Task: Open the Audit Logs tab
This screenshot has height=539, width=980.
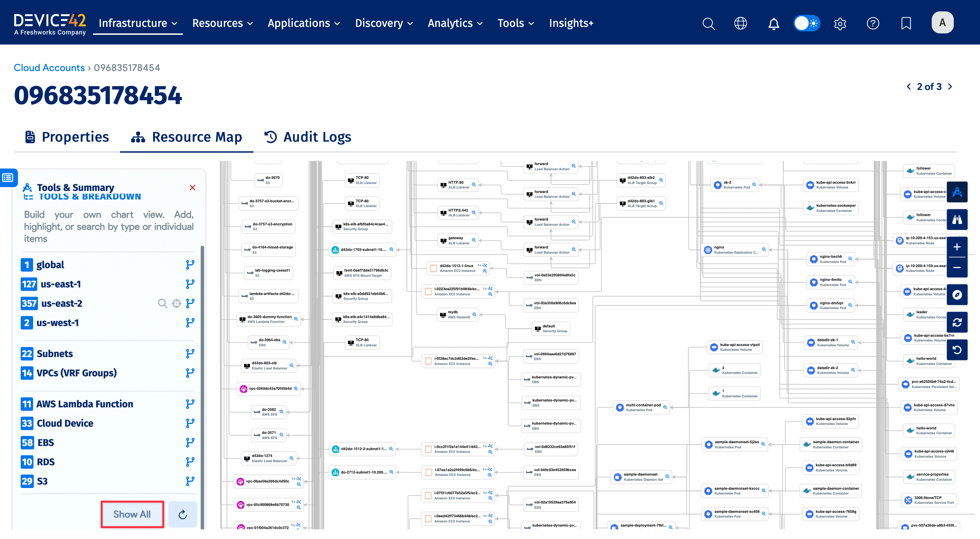Action: pos(308,137)
